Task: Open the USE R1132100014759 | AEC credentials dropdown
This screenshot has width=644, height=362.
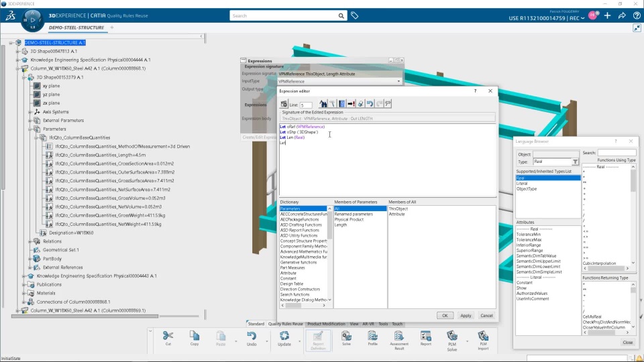Action: click(x=546, y=18)
